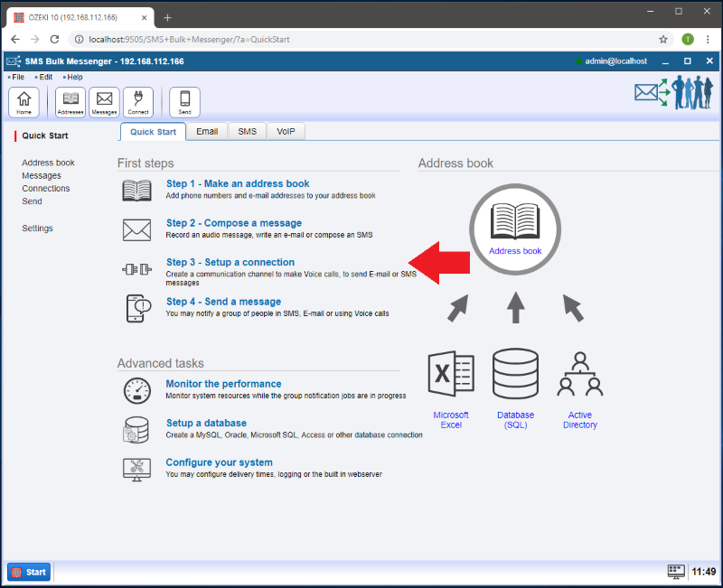Open Addresses from the toolbar
The width and height of the screenshot is (723, 588).
tap(70, 102)
